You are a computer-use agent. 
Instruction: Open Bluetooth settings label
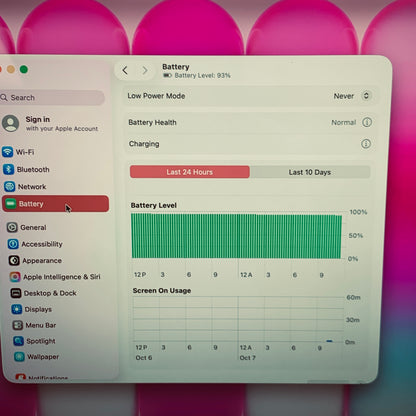tap(33, 169)
